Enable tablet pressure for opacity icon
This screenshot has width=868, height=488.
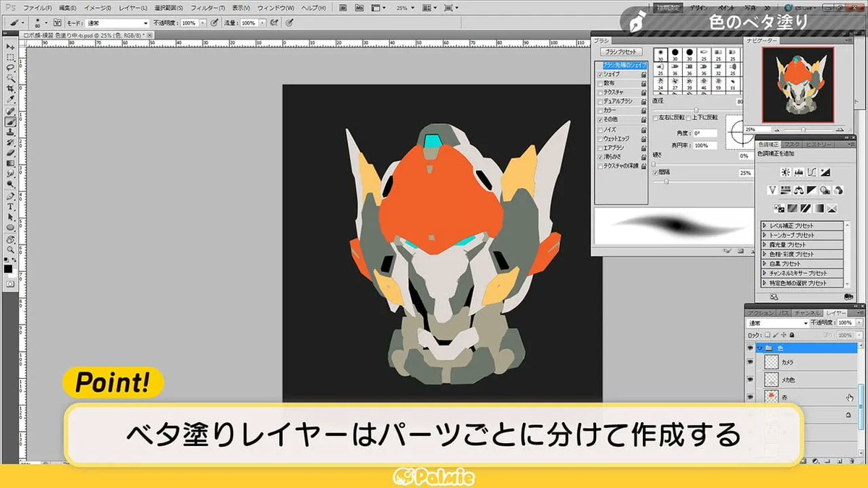[216, 22]
